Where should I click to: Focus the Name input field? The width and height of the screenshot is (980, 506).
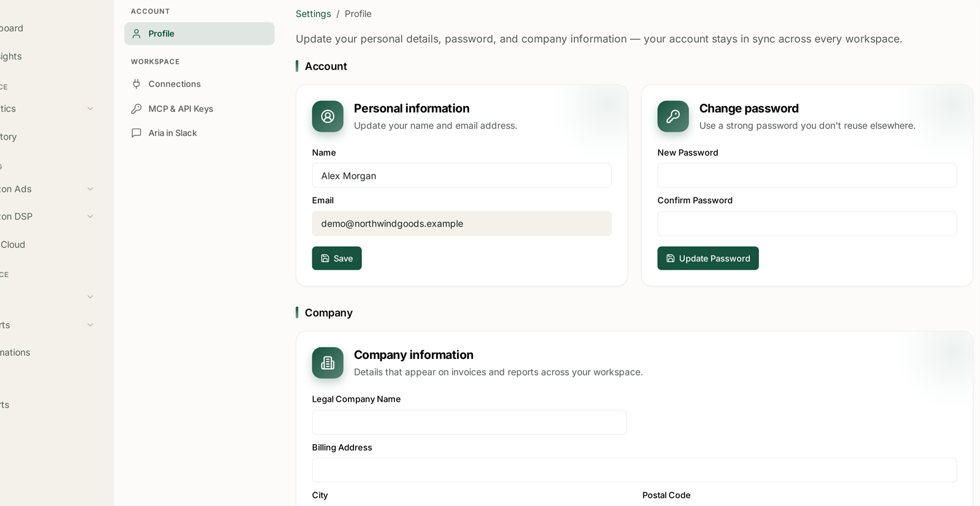click(462, 175)
